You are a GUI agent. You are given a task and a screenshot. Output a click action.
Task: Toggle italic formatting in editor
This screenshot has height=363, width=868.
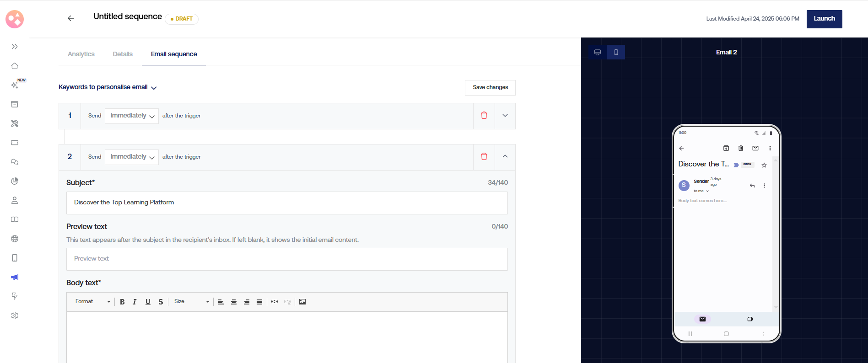(135, 302)
